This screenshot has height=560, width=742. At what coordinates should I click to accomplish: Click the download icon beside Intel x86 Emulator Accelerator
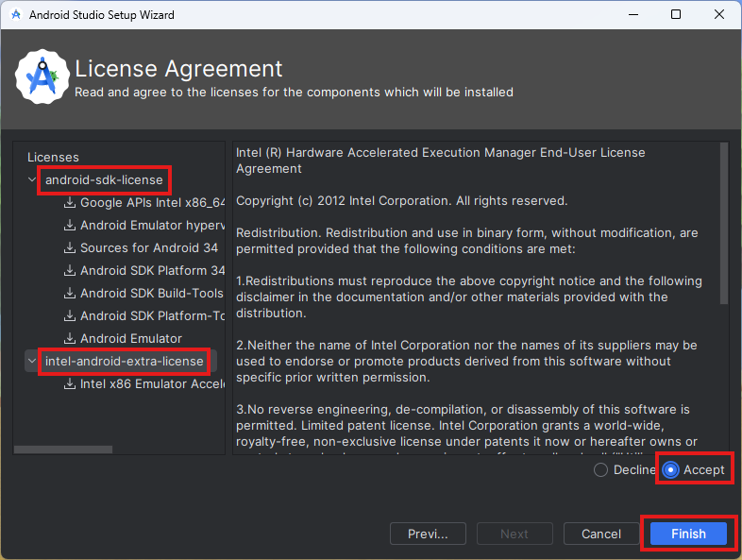tap(70, 384)
